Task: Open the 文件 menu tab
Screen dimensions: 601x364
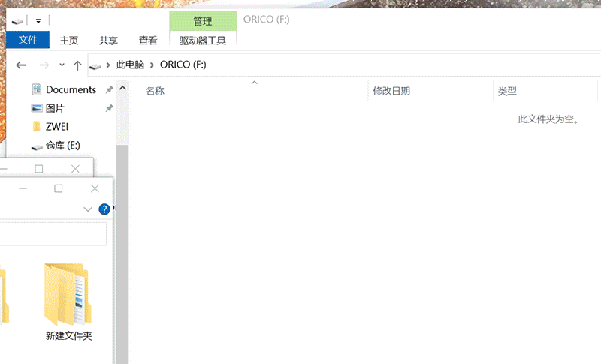Action: 28,40
